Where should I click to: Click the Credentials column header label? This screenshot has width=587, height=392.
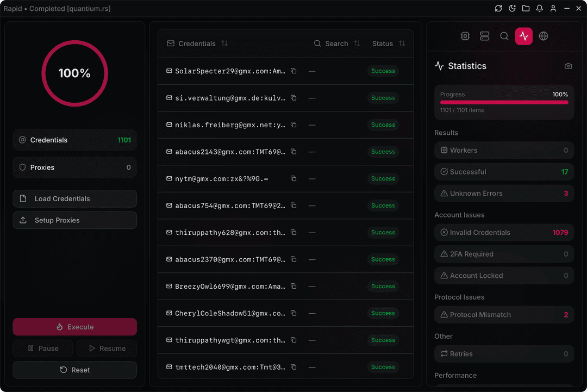click(x=197, y=43)
